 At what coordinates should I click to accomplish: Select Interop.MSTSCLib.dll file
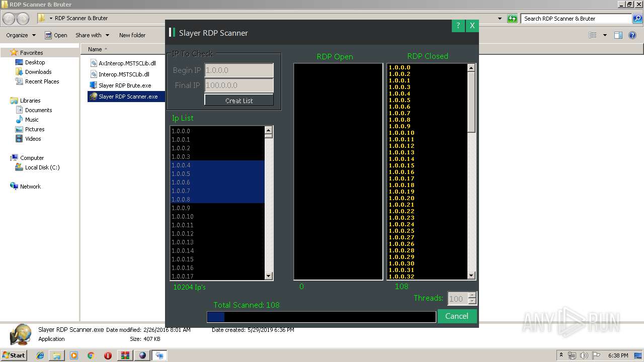pyautogui.click(x=120, y=74)
